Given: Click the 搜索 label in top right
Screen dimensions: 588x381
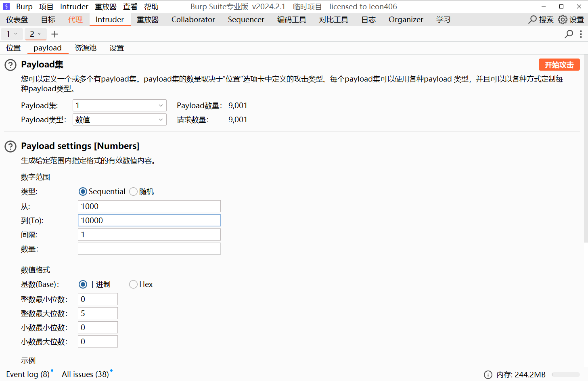Looking at the screenshot, I should click(546, 19).
